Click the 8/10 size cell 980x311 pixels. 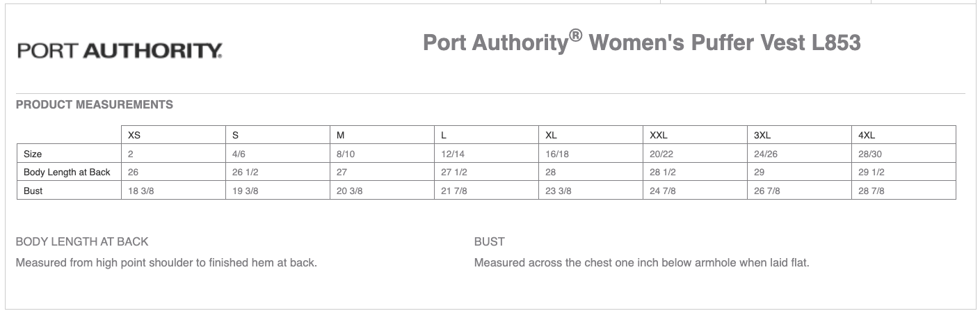point(382,154)
